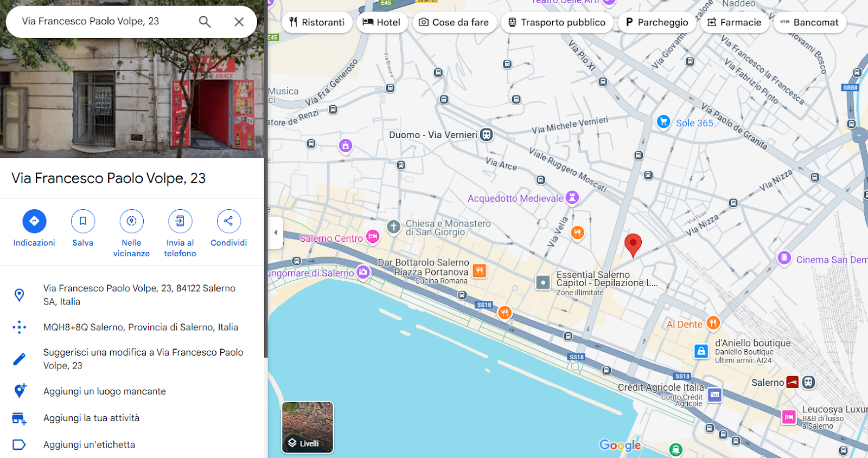Click Cinema San Demetrio marker

point(784,257)
